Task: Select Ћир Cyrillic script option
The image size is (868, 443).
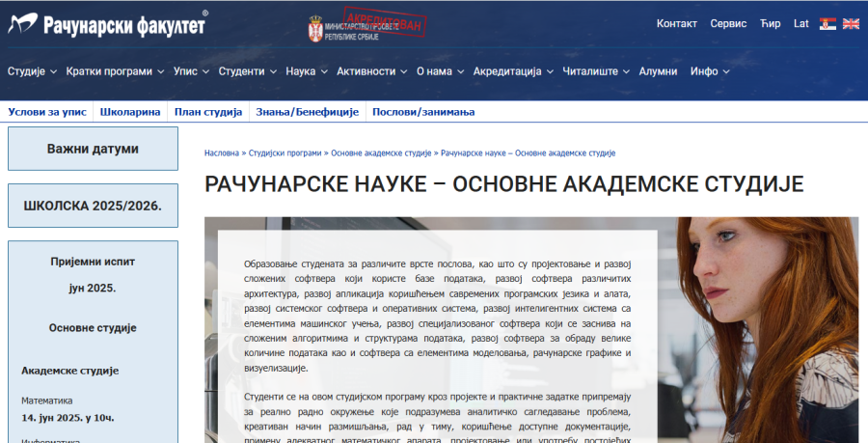Action: click(x=770, y=24)
